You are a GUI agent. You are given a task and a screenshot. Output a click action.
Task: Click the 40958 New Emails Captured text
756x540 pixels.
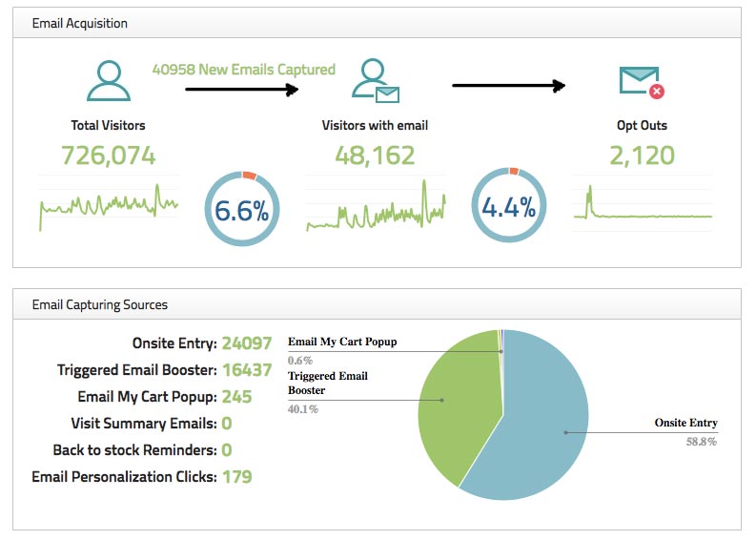click(x=244, y=69)
